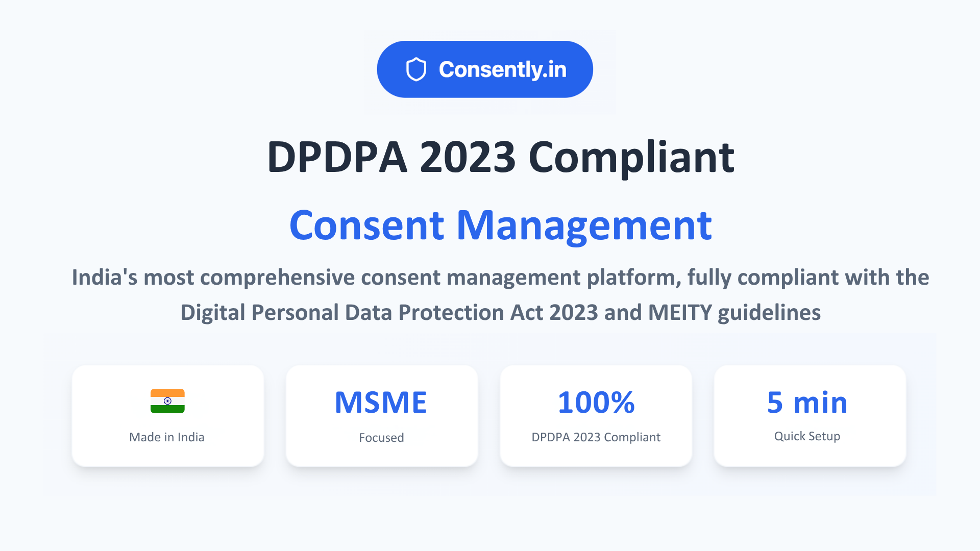Click the India flag icon
This screenshot has width=980, height=551.
(x=167, y=401)
